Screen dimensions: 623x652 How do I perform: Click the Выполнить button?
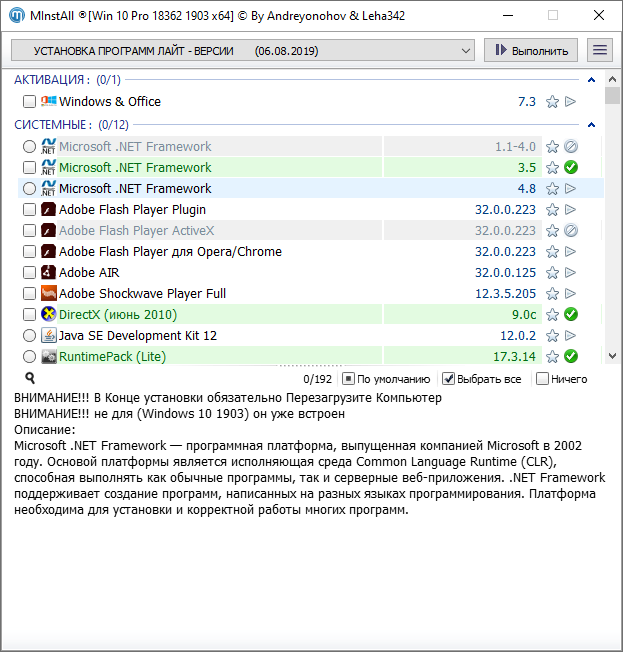(531, 50)
